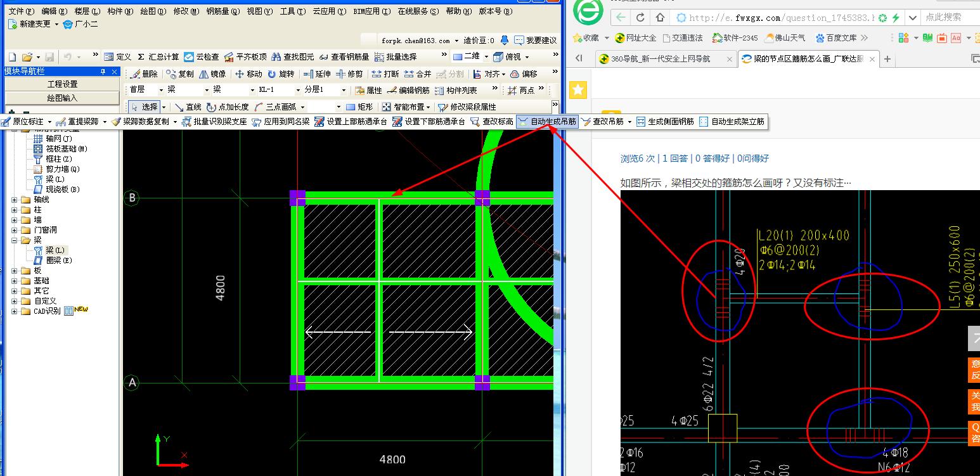
Task: Select the 直线 line drawing tool
Action: [x=188, y=106]
